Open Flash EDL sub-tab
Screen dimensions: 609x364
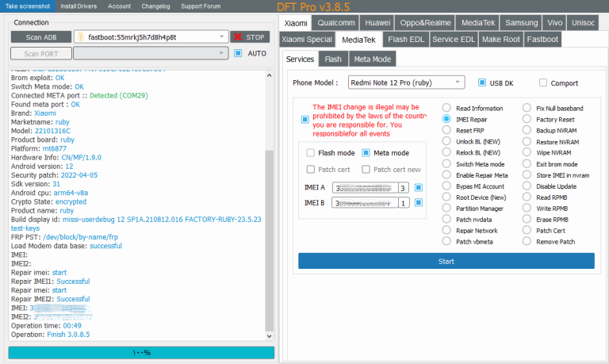tap(406, 39)
